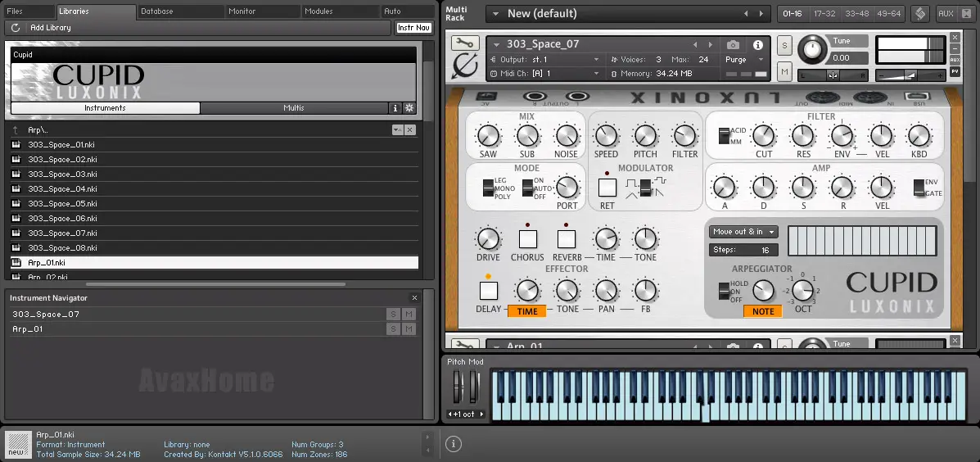Screen dimensions: 980x462
Task: Click the pitch wheel
Action: point(458,387)
